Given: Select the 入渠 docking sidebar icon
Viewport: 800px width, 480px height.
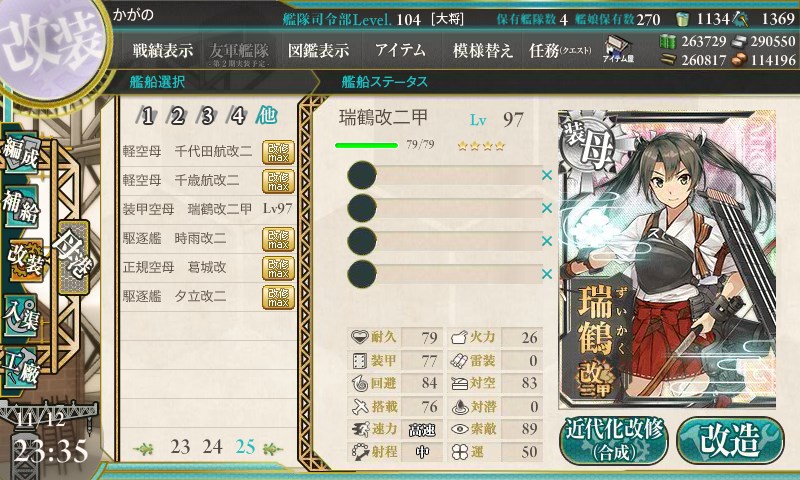Looking at the screenshot, I should tap(21, 316).
